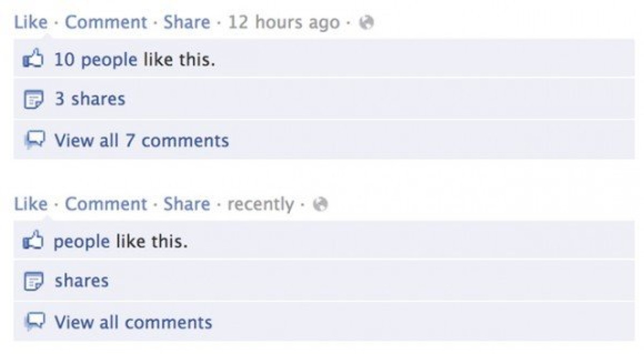Expand View all comments in the lower post

pos(133,322)
